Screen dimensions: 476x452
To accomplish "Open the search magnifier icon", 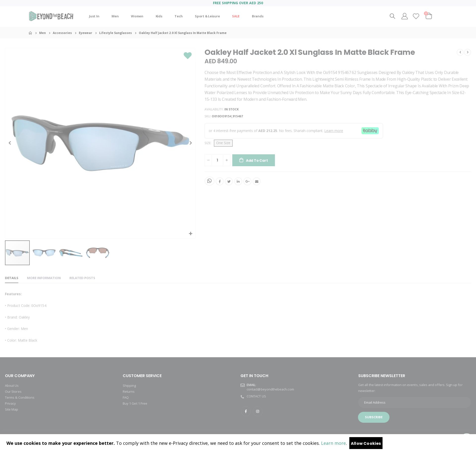I will click(392, 16).
